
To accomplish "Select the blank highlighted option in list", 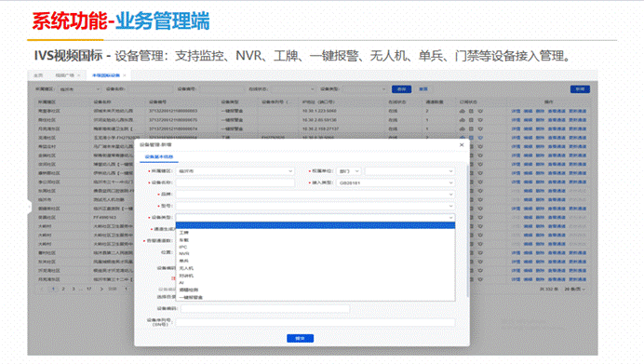I will point(315,225).
